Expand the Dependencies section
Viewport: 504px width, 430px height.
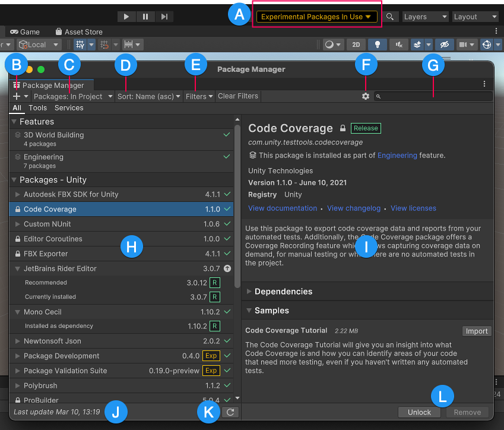pos(283,292)
